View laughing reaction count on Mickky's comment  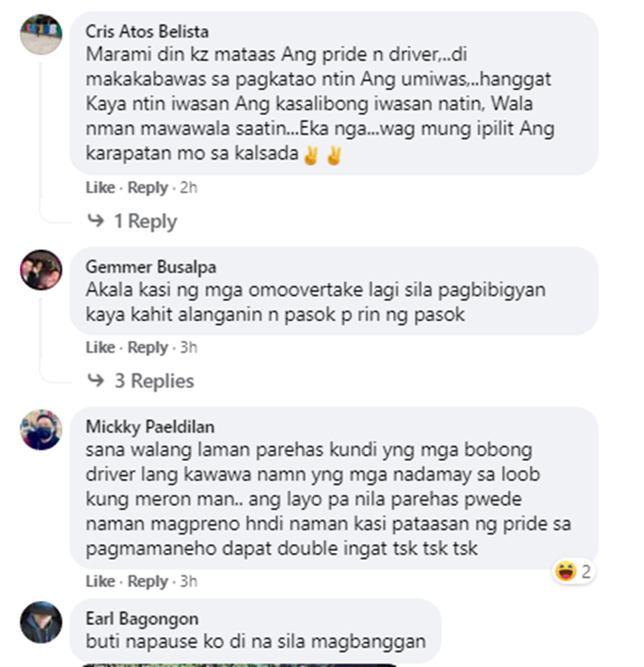coord(574,572)
